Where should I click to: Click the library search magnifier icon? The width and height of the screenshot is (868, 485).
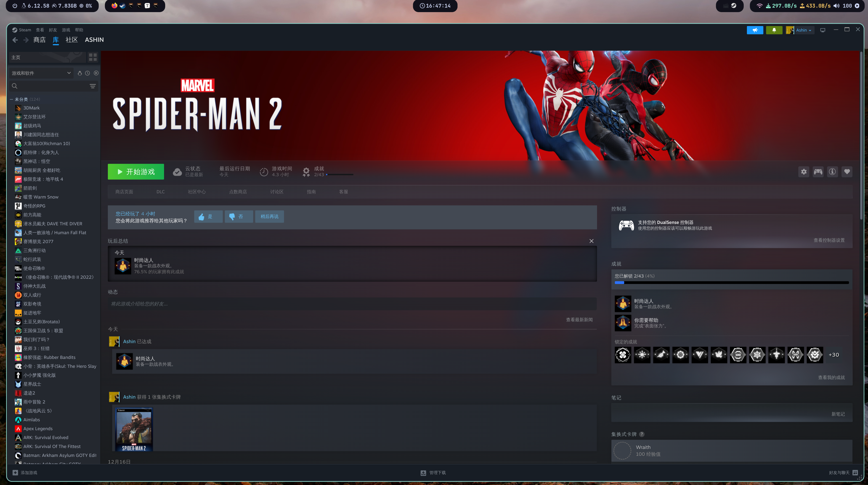click(14, 86)
